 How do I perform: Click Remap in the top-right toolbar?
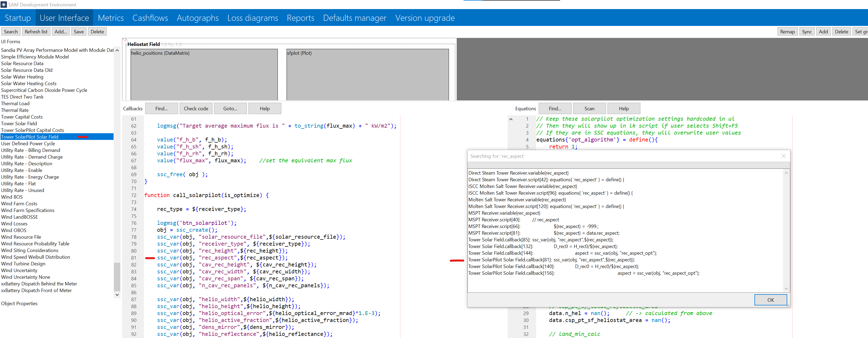(787, 32)
